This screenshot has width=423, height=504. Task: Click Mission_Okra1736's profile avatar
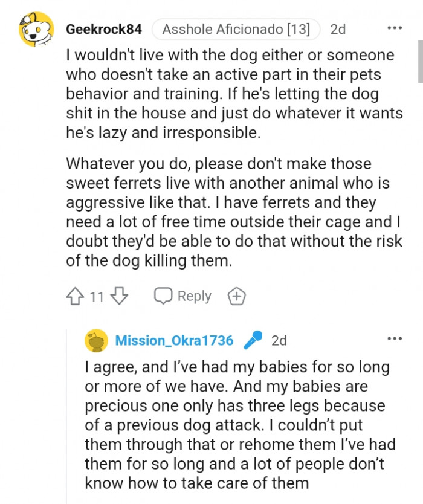tap(95, 340)
